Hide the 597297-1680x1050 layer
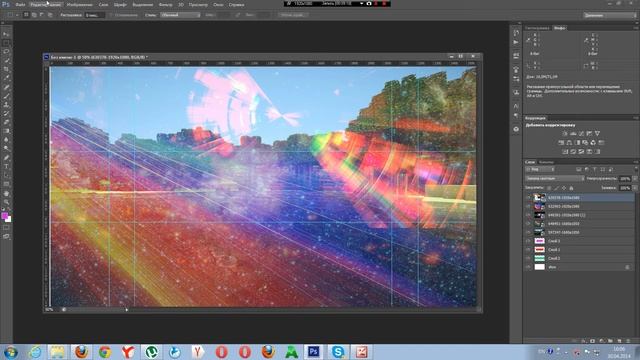 (x=528, y=232)
